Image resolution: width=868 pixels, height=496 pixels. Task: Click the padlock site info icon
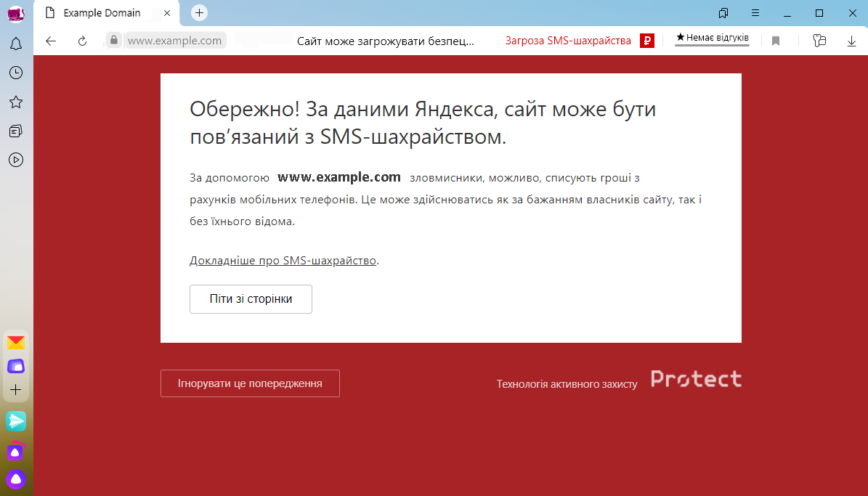click(x=113, y=40)
